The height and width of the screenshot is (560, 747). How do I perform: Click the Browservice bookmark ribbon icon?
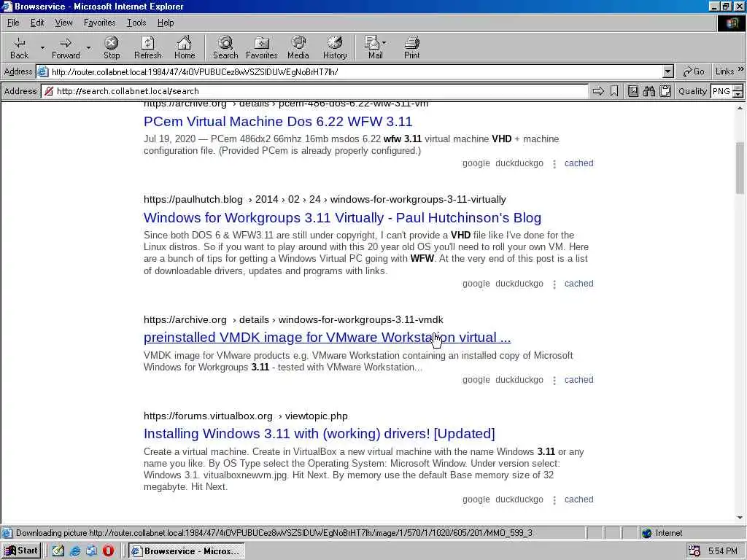click(x=614, y=91)
